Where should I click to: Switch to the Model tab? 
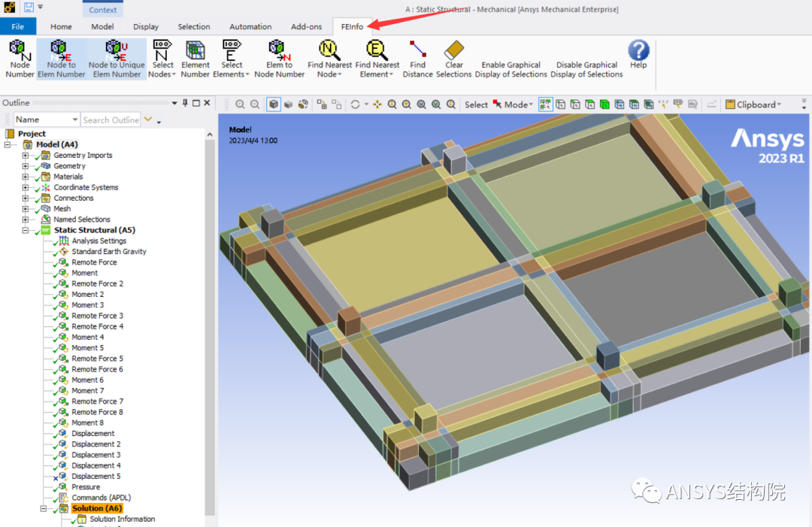click(x=102, y=26)
